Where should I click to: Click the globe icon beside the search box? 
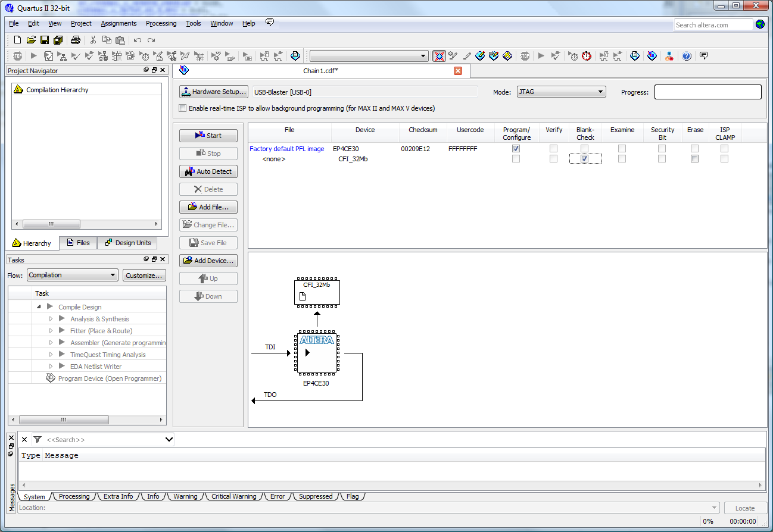760,24
